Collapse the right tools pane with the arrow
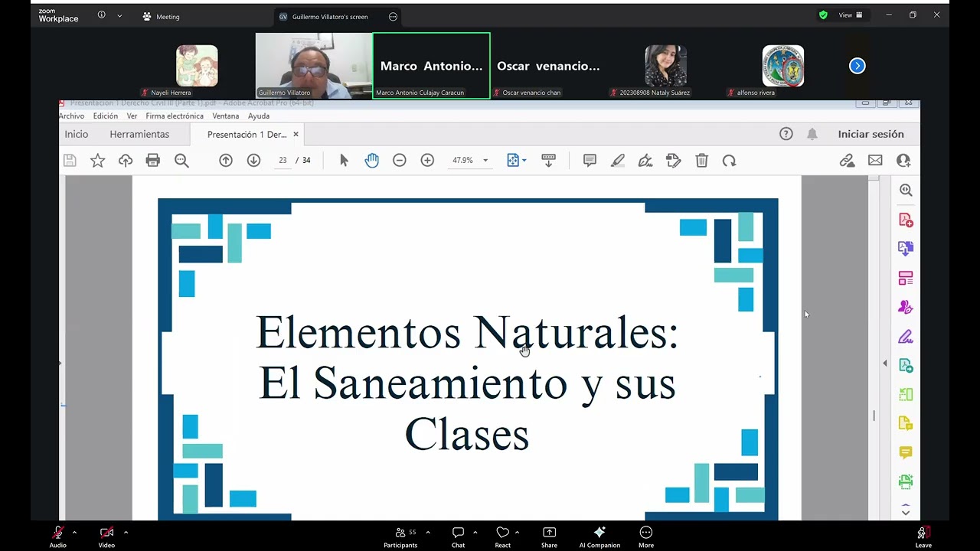The height and width of the screenshot is (551, 980). point(885,364)
